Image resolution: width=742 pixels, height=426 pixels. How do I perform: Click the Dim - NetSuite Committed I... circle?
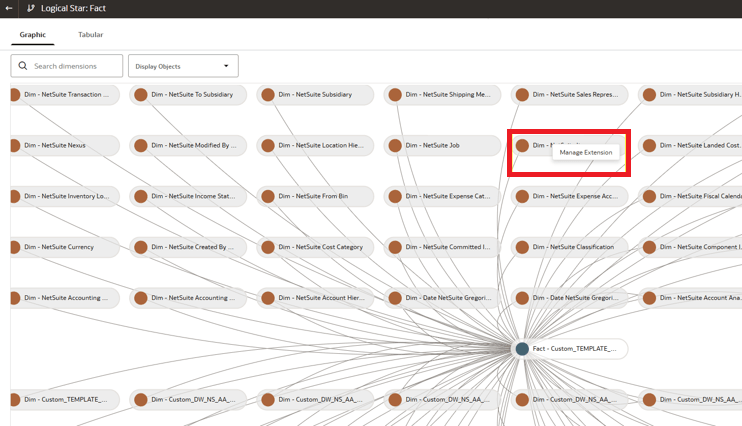pos(395,247)
